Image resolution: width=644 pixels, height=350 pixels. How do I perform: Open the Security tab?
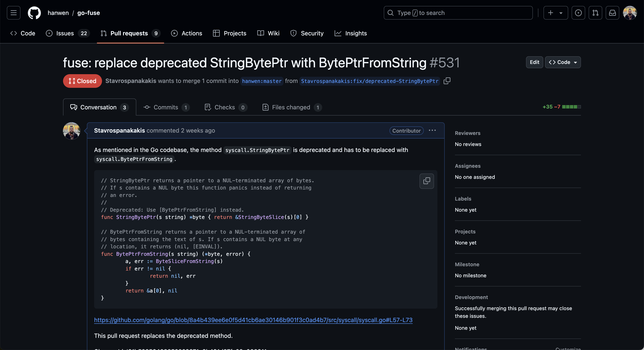307,33
